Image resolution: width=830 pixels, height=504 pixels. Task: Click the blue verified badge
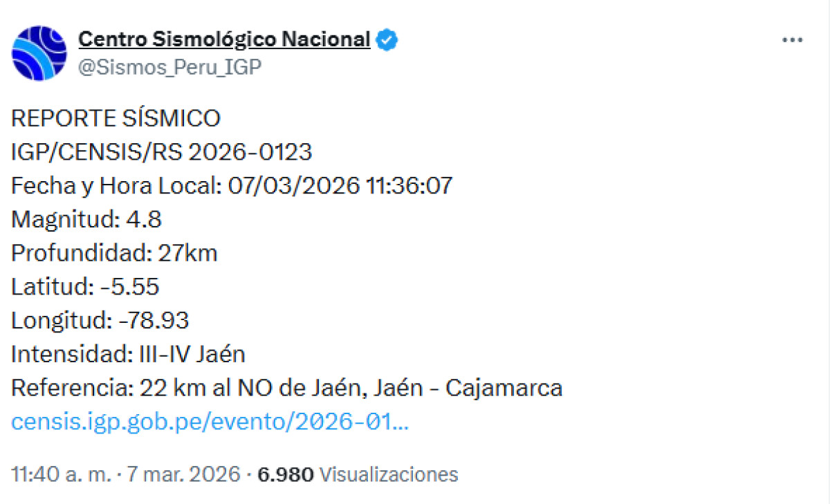click(387, 40)
